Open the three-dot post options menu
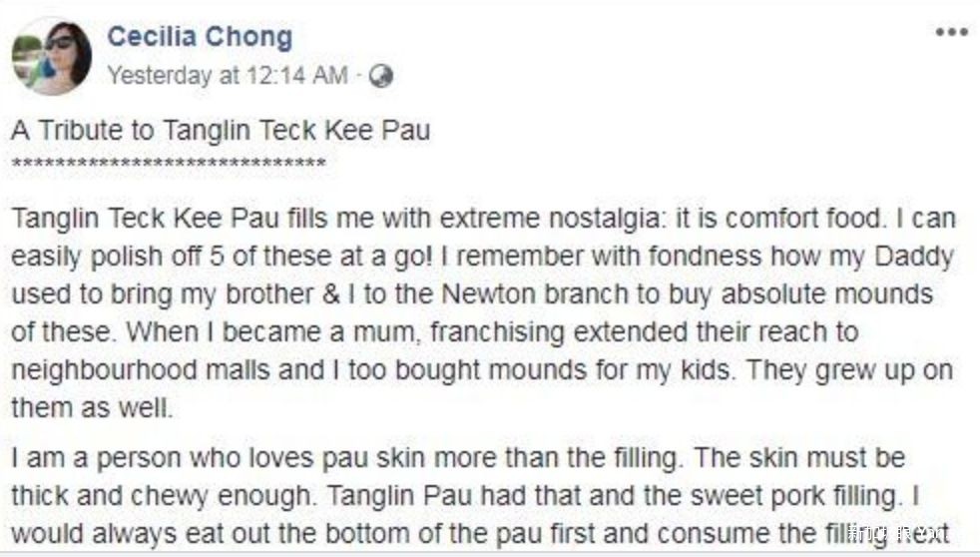 click(951, 32)
